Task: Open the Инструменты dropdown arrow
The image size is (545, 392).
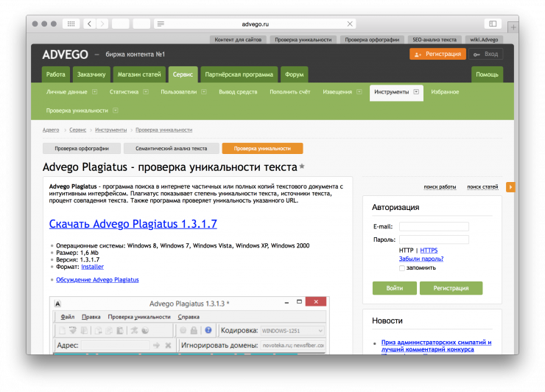Action: click(x=416, y=92)
